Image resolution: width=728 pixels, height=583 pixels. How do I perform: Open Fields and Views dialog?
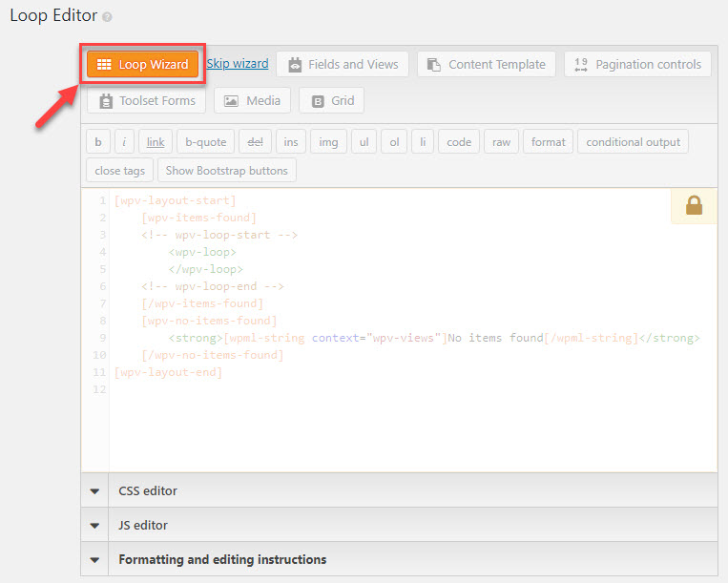point(343,64)
